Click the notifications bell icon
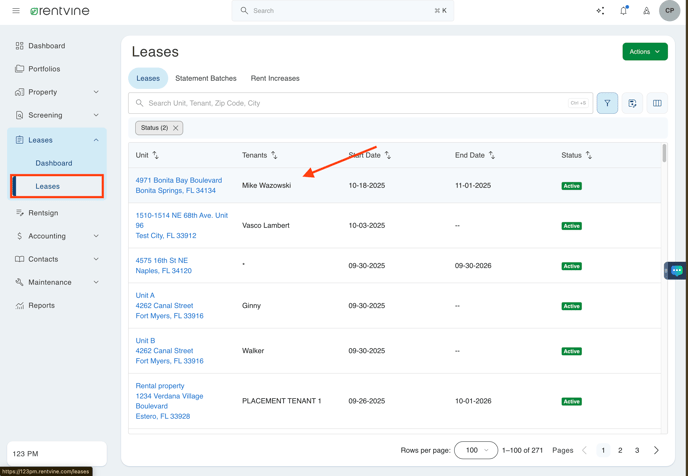The height and width of the screenshot is (476, 688). [623, 11]
